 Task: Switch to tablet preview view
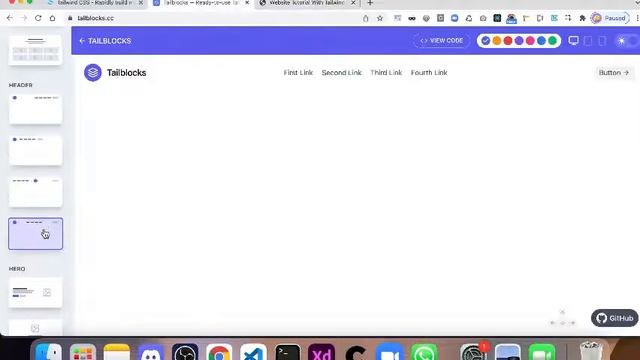[588, 40]
